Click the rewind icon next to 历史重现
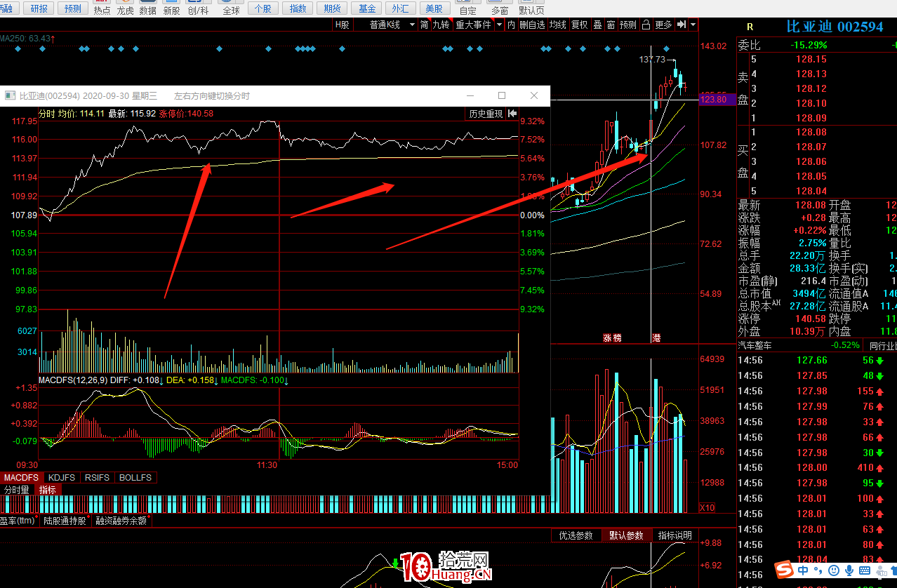Screen dimensions: 897x588 pyautogui.click(x=512, y=114)
